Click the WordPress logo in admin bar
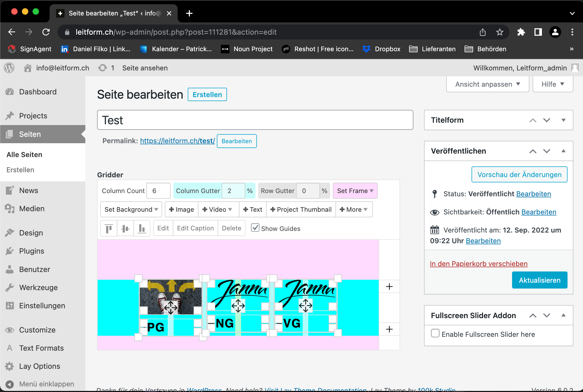 point(9,68)
